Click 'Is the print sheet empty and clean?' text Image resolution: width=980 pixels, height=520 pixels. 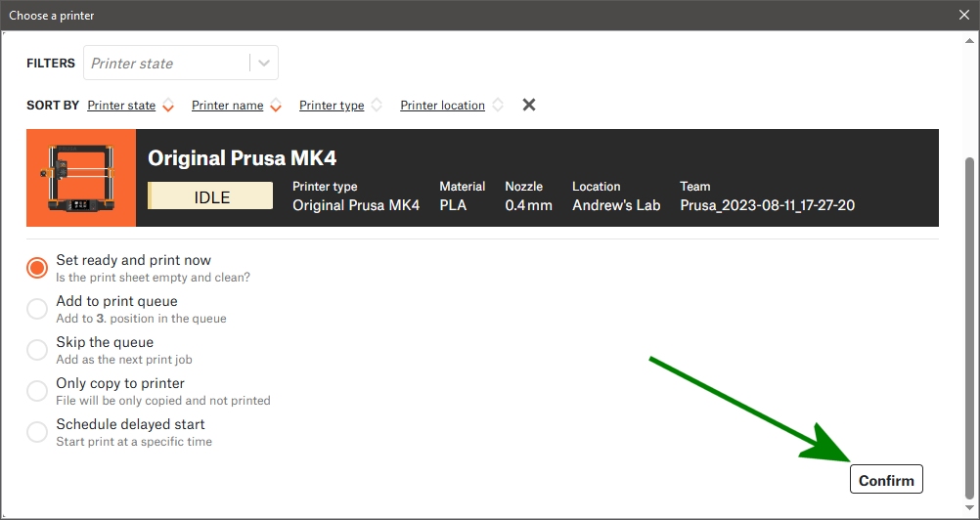(154, 278)
